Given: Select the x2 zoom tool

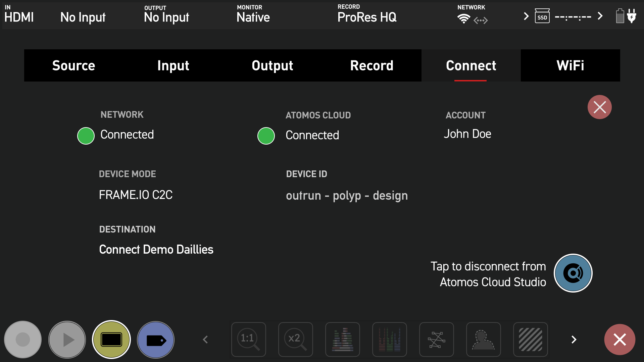Looking at the screenshot, I should tap(296, 340).
